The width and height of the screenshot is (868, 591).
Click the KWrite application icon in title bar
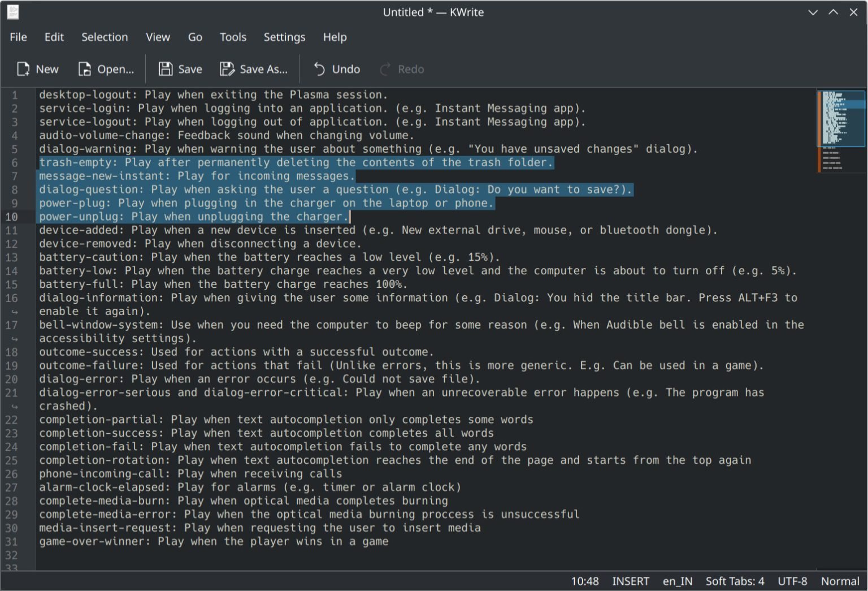tap(12, 12)
